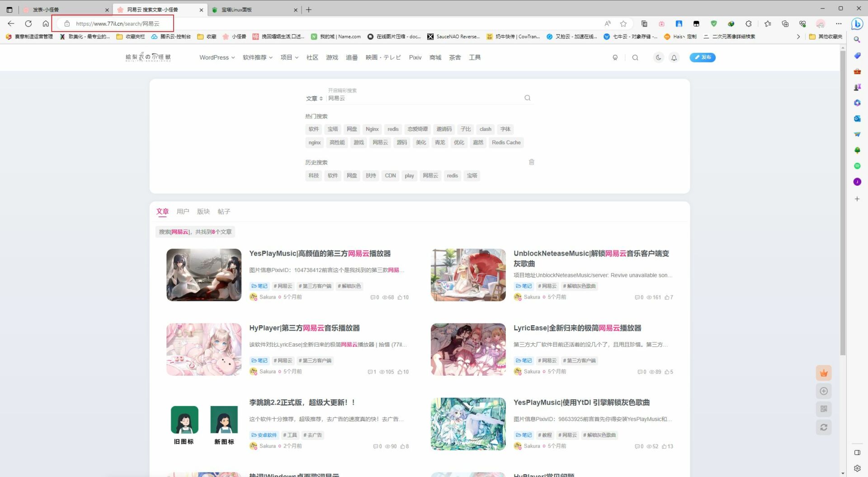Open the YesPlayMusic article title link
868x477 pixels.
pyautogui.click(x=320, y=253)
